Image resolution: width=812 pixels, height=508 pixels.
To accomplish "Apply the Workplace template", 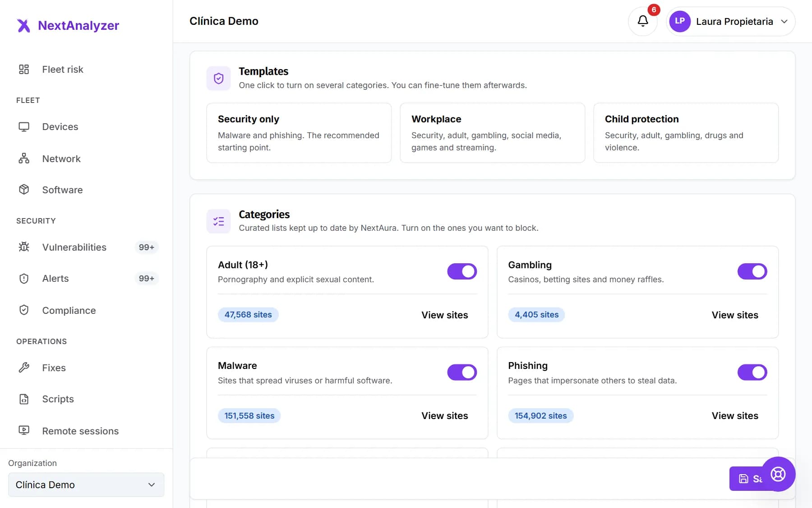I will click(492, 133).
